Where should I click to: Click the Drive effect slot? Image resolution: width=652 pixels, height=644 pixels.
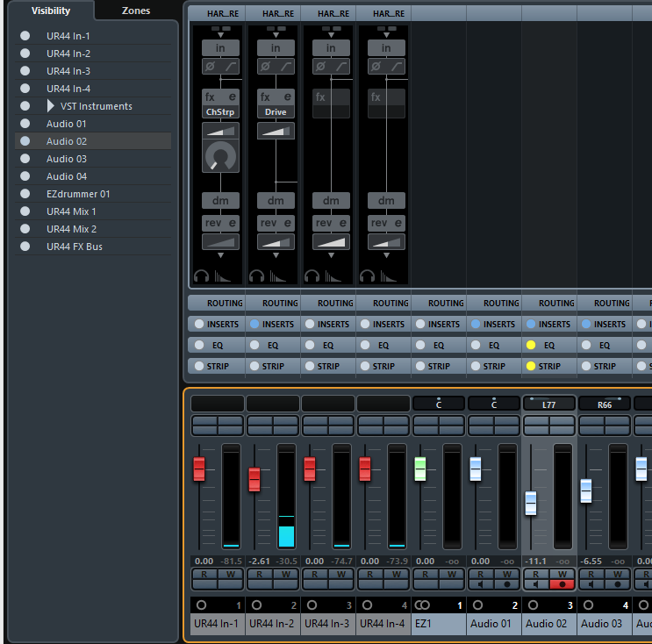[x=276, y=111]
